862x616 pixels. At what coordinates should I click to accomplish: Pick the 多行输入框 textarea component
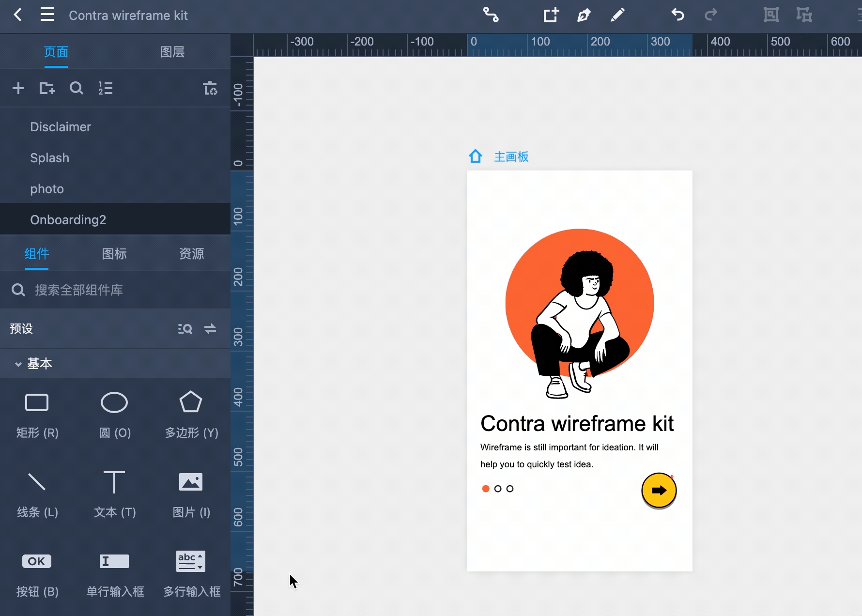(191, 574)
